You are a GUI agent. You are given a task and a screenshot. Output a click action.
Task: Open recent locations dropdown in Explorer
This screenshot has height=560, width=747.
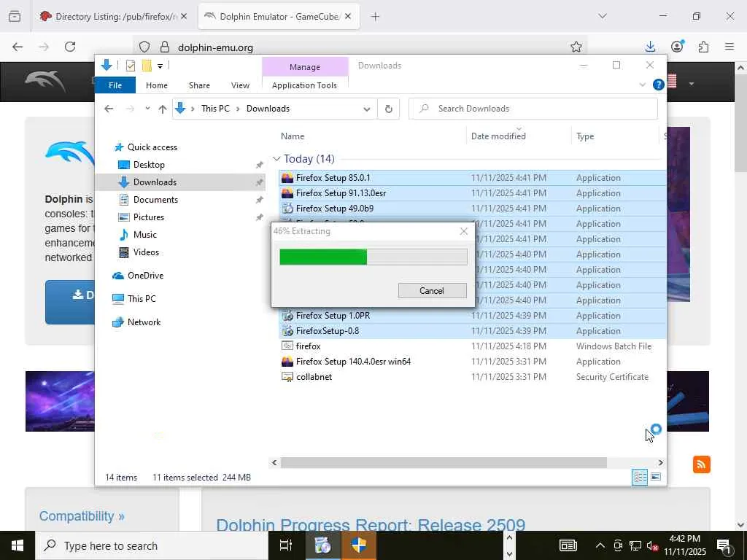147,109
